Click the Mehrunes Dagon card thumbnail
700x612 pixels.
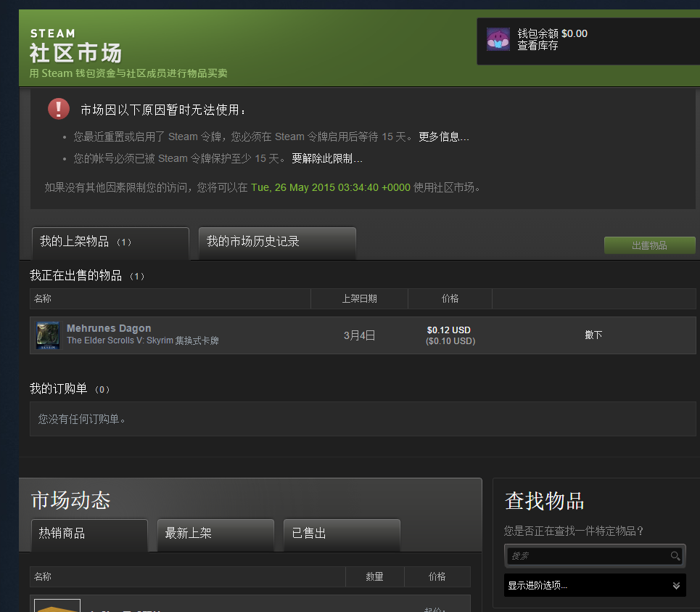click(47, 335)
